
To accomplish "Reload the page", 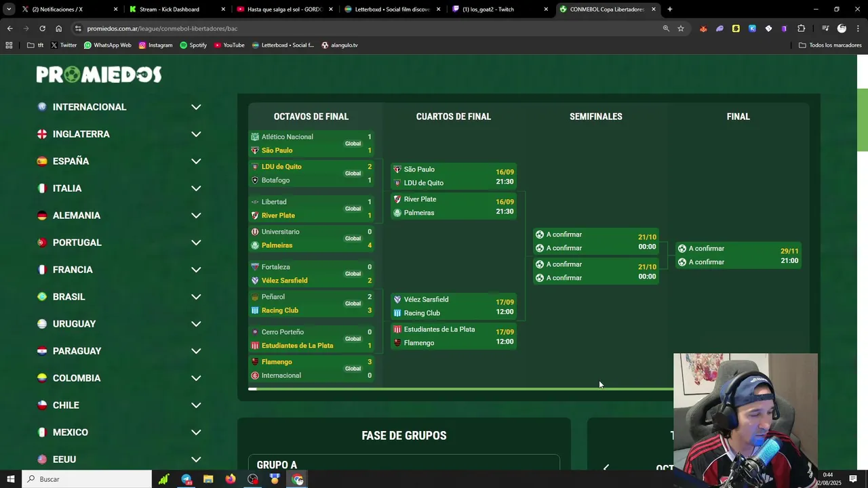I will point(42,28).
